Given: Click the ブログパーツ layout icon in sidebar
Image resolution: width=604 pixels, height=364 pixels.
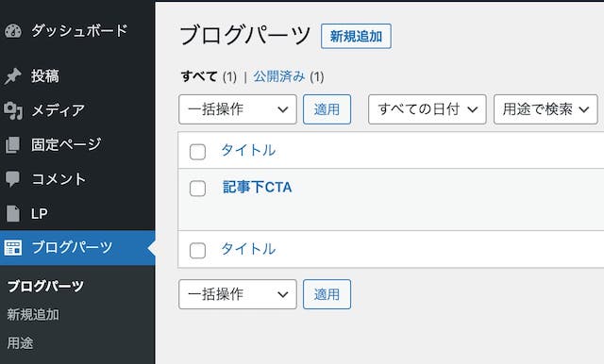Looking at the screenshot, I should click(13, 248).
